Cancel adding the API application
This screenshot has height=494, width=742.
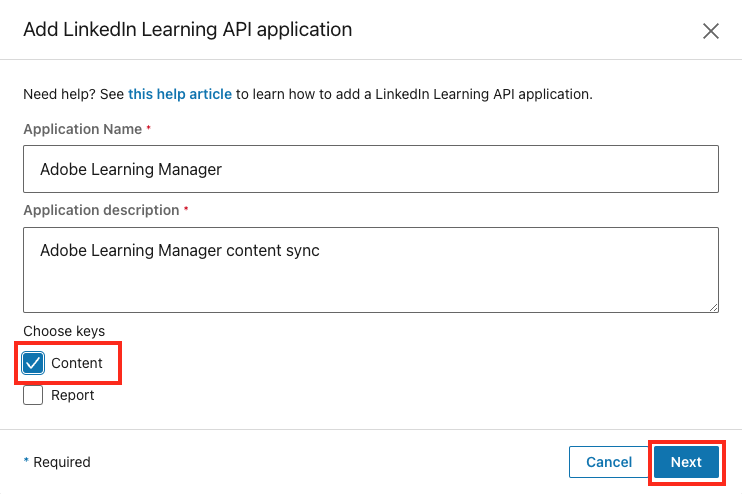pos(609,462)
